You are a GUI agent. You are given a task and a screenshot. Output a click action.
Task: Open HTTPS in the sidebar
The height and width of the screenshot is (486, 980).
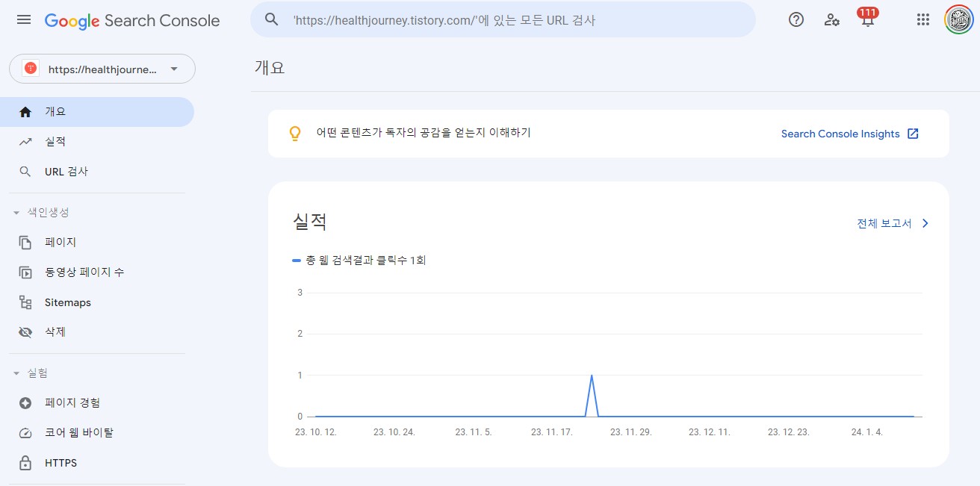[x=97, y=463]
